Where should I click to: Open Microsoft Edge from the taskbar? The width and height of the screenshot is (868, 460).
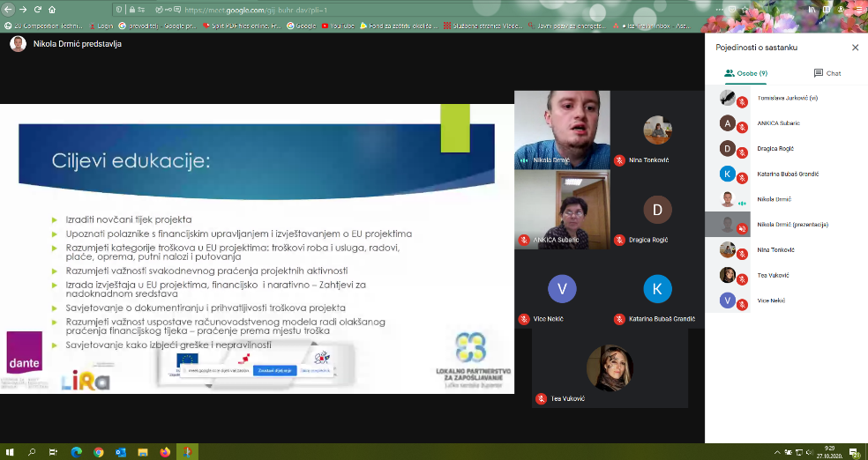pyautogui.click(x=77, y=451)
